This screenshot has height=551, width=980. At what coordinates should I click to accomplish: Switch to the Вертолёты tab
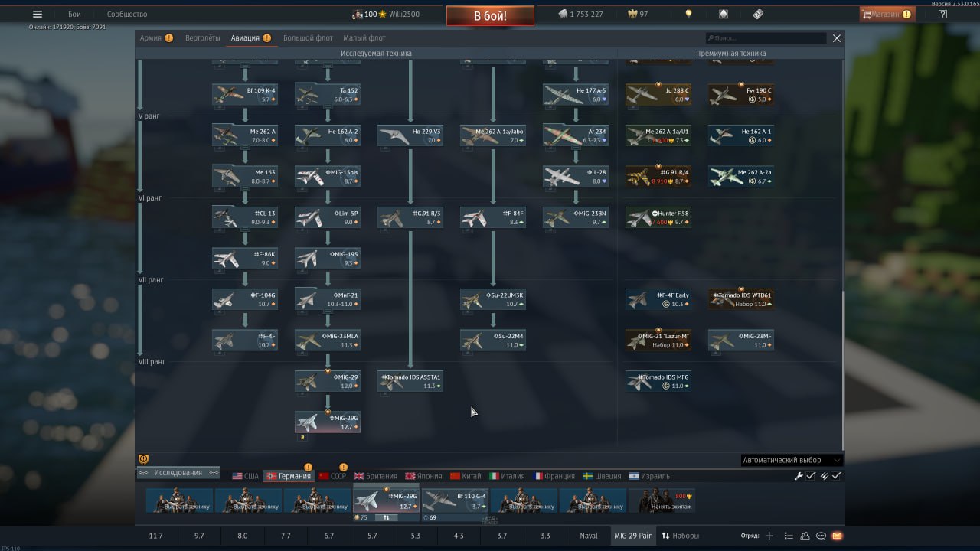click(x=202, y=37)
